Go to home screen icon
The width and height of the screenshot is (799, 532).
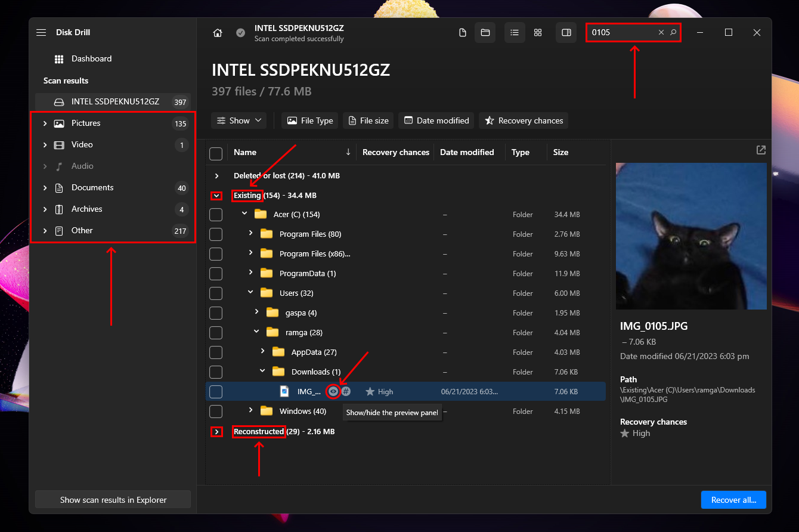point(218,33)
